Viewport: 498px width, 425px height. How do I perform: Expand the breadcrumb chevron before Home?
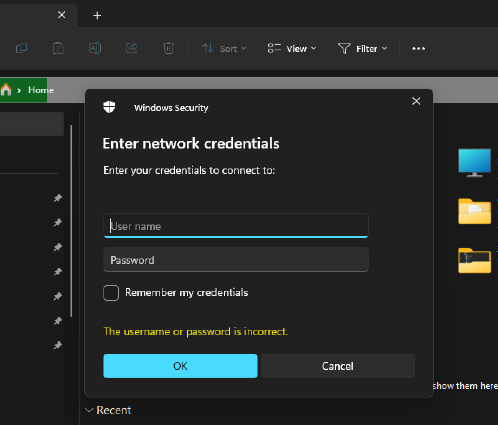coord(19,90)
